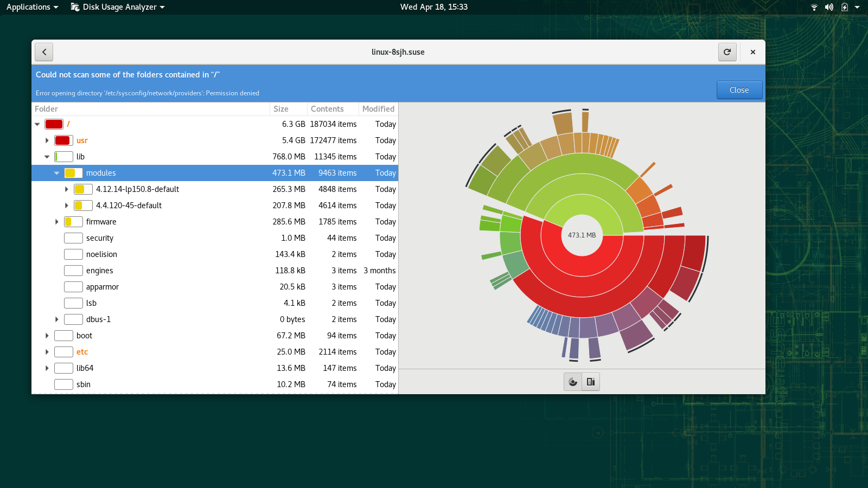This screenshot has width=868, height=488.
Task: Open the system menu arrow in top bar
Action: pyautogui.click(x=857, y=7)
